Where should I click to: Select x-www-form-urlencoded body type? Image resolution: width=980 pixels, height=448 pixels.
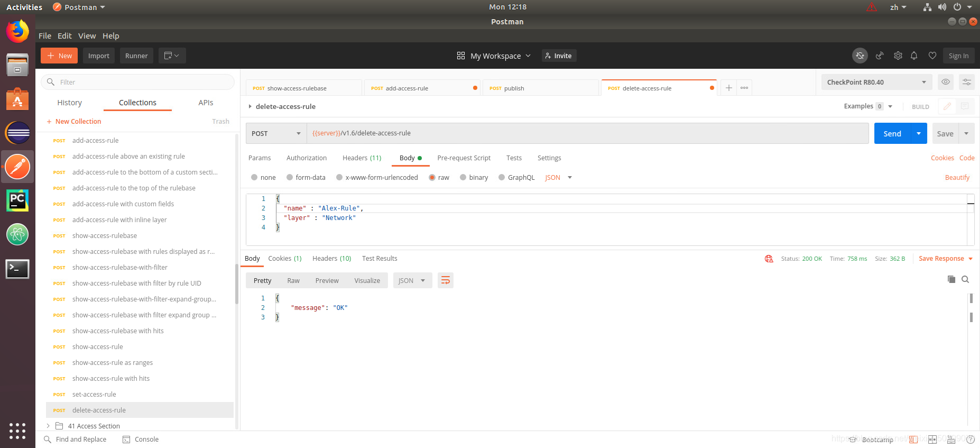point(339,178)
